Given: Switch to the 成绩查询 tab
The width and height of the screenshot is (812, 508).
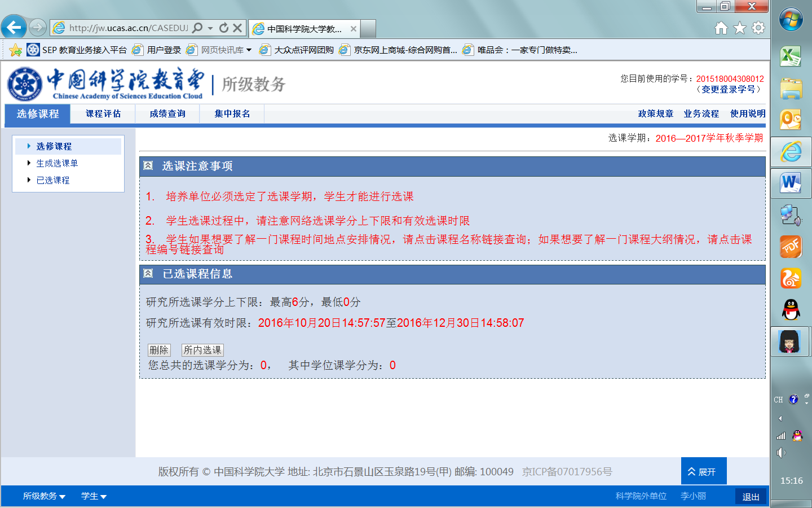Looking at the screenshot, I should click(167, 114).
